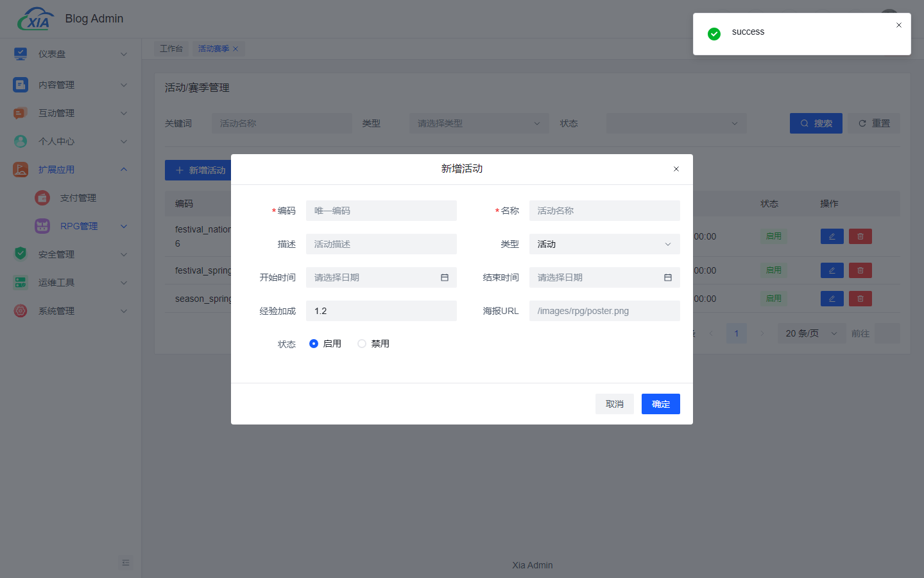Click the 开始时间 date field
The width and height of the screenshot is (924, 578).
point(381,277)
